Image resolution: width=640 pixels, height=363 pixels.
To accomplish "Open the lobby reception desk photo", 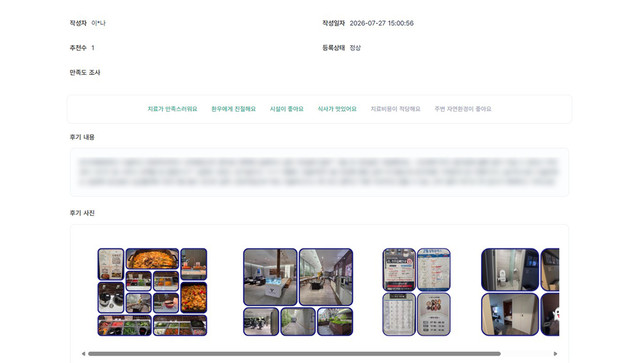I will click(x=270, y=277).
